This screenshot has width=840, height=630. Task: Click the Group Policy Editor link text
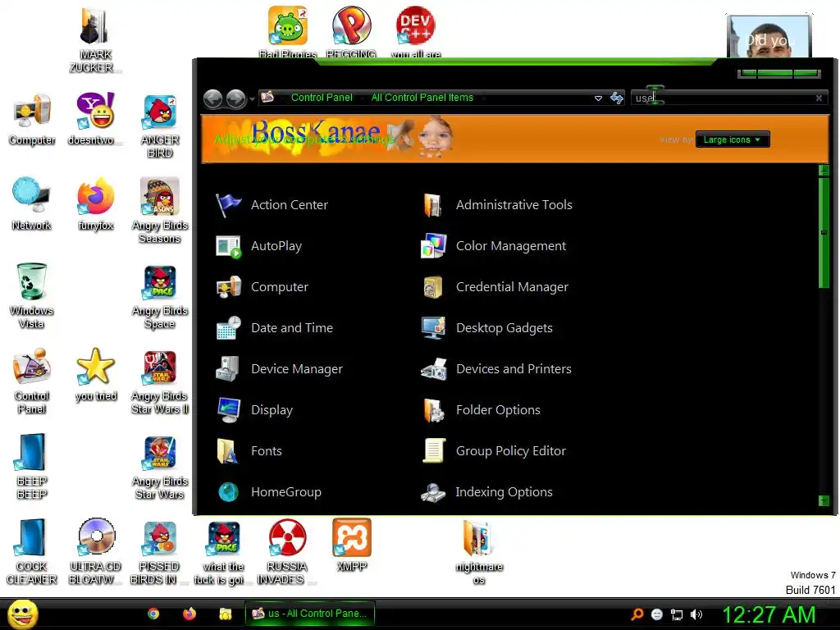coord(510,451)
